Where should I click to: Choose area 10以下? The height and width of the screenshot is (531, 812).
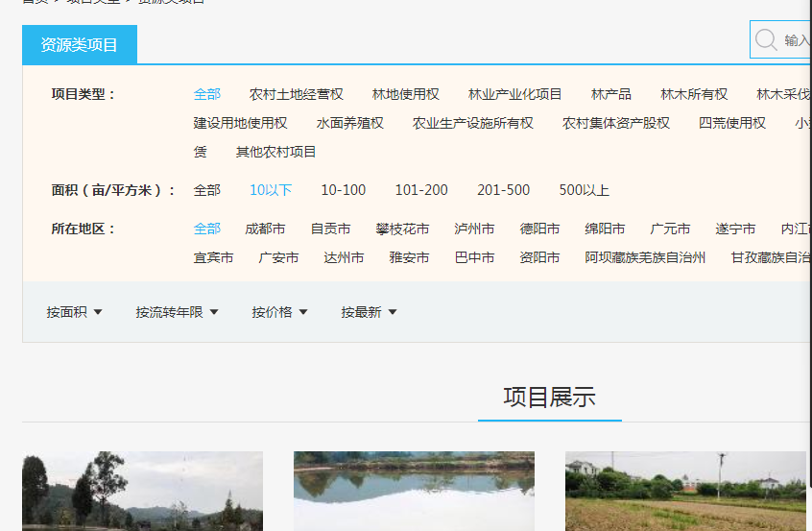[x=271, y=190]
